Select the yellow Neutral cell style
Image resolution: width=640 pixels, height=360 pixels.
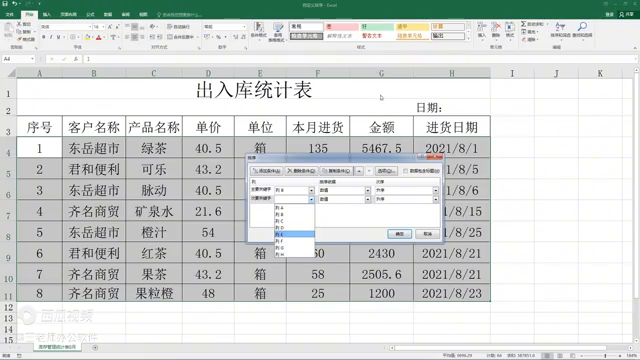pyautogui.click(x=412, y=27)
